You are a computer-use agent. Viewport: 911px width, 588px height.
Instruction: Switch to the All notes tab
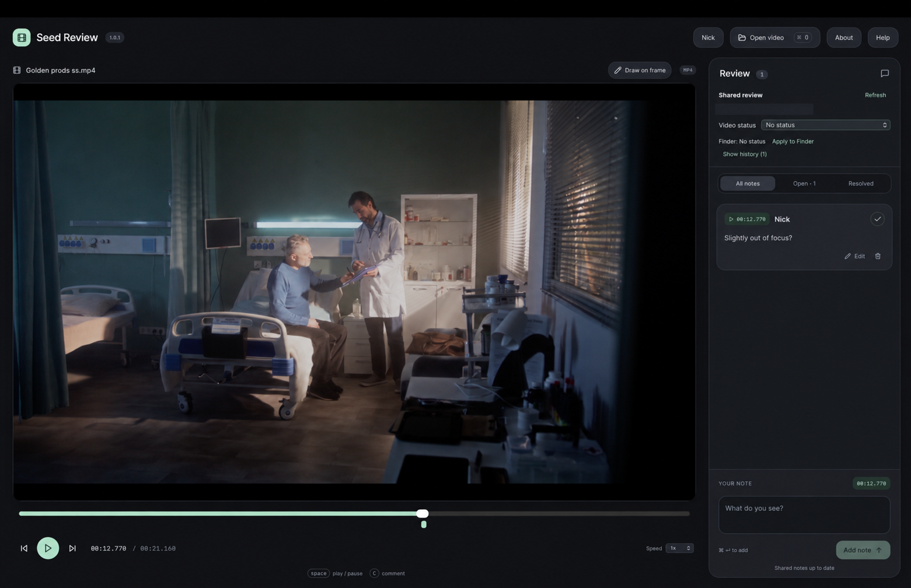[x=748, y=183]
